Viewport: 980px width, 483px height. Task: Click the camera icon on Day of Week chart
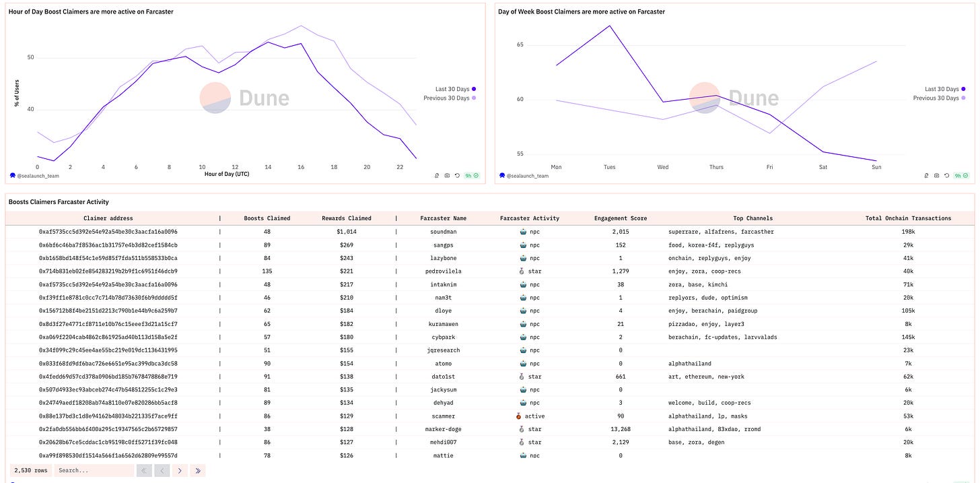pos(936,175)
